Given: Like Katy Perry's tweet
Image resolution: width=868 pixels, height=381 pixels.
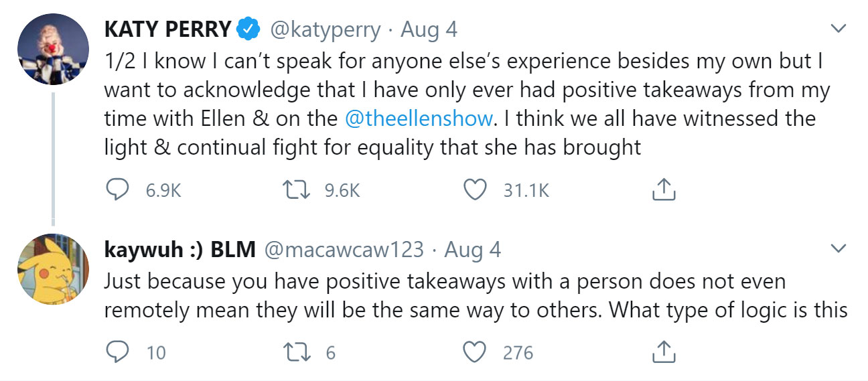Looking at the screenshot, I should coord(475,191).
